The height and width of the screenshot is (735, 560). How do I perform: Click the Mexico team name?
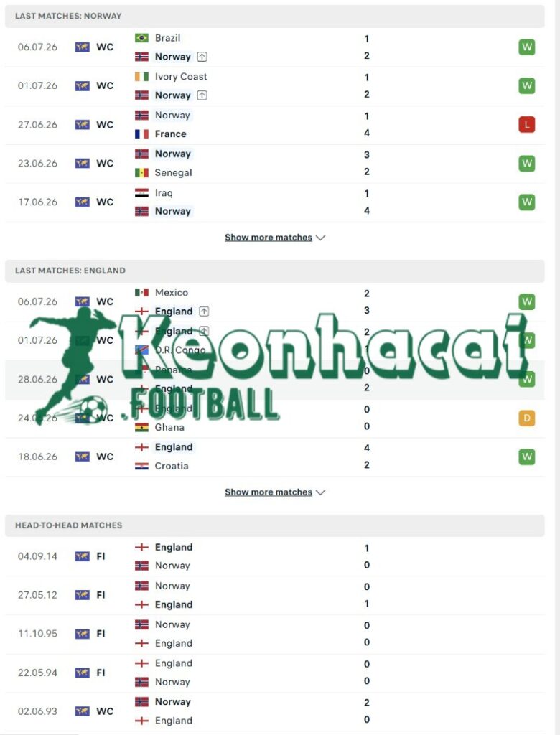(171, 293)
